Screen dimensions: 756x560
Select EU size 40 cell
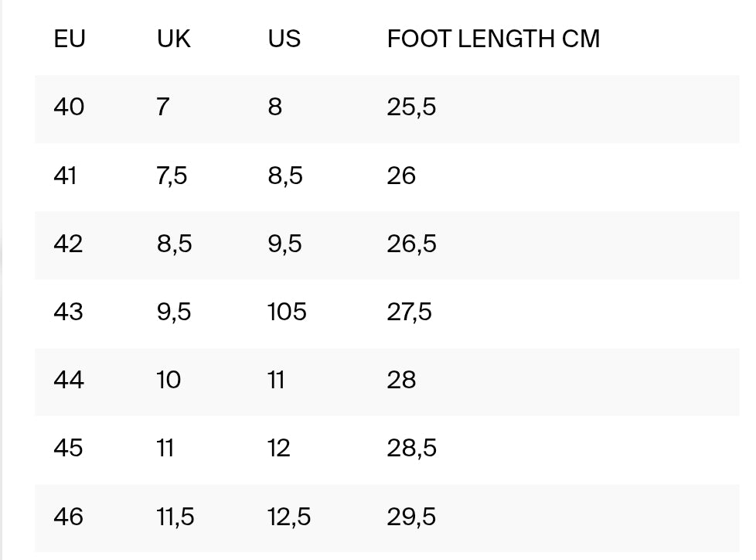(69, 107)
